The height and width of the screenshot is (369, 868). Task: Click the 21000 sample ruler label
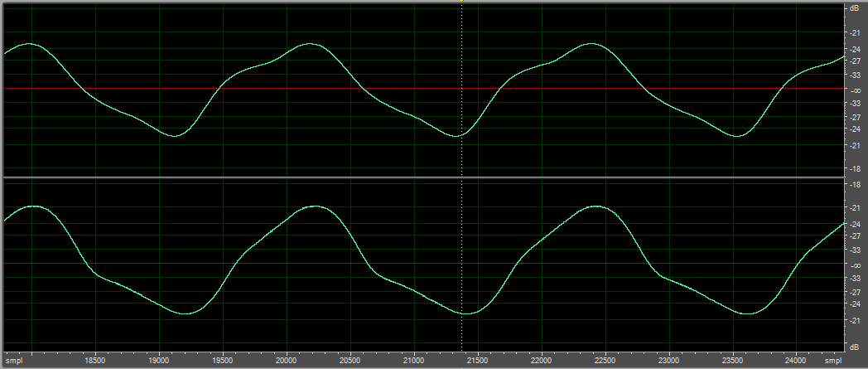(413, 361)
